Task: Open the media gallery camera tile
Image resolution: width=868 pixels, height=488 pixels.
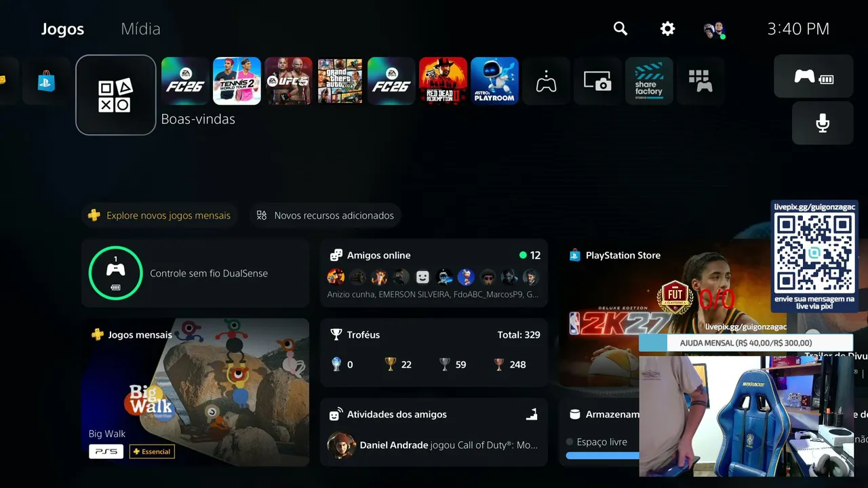Action: point(597,81)
